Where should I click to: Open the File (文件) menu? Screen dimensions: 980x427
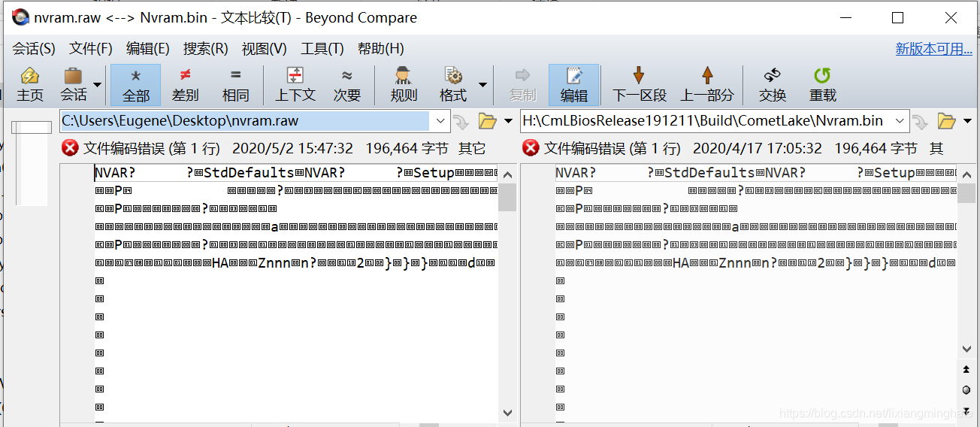(x=91, y=49)
